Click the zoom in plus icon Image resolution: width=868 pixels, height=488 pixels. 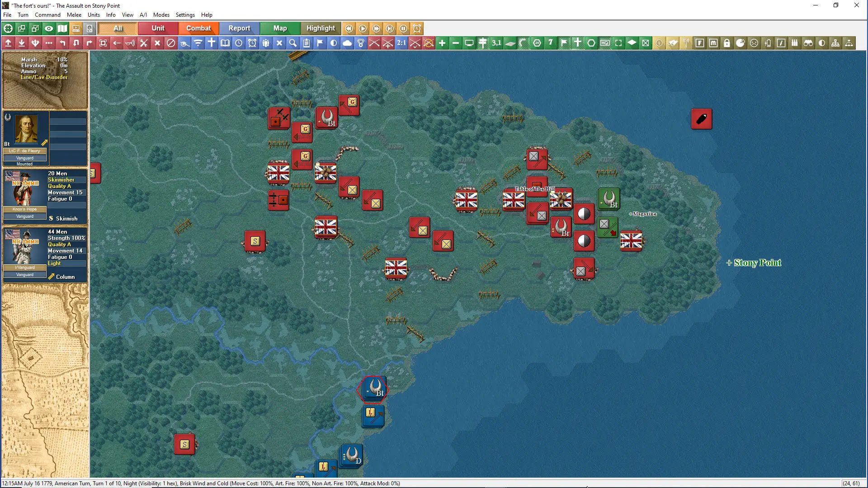[442, 43]
